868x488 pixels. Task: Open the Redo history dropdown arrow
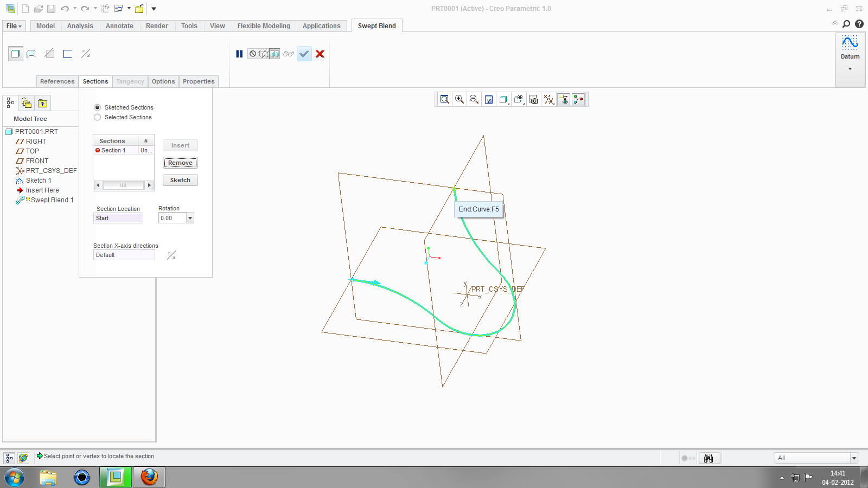[x=95, y=9]
